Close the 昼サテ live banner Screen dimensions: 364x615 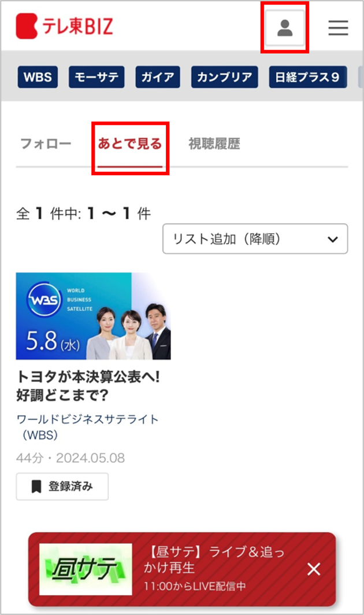pos(314,569)
